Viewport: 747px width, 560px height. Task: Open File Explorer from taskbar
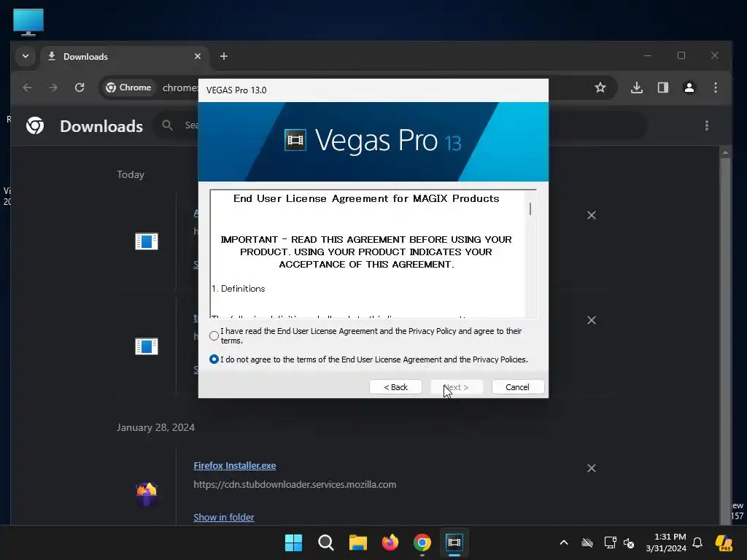(357, 542)
